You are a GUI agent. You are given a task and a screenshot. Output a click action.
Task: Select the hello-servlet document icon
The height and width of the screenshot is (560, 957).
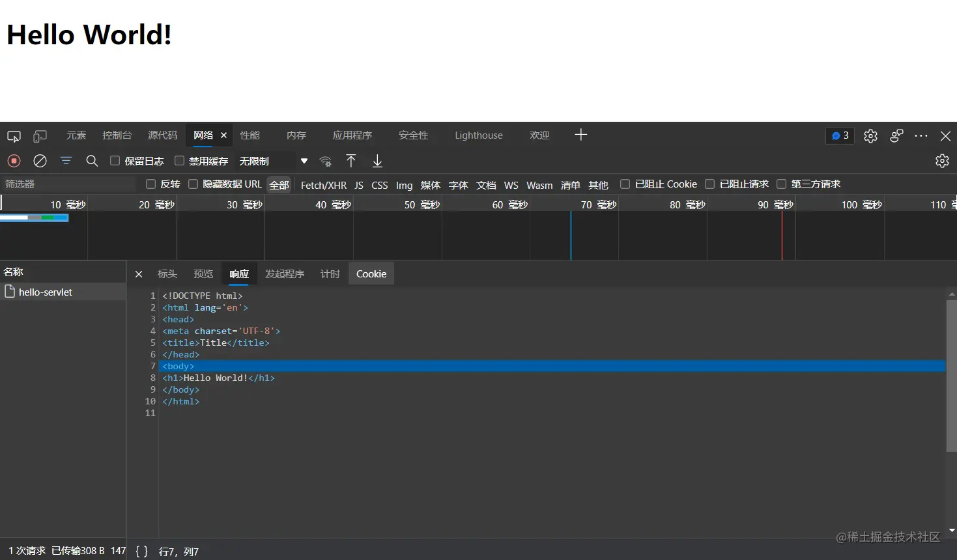[10, 291]
